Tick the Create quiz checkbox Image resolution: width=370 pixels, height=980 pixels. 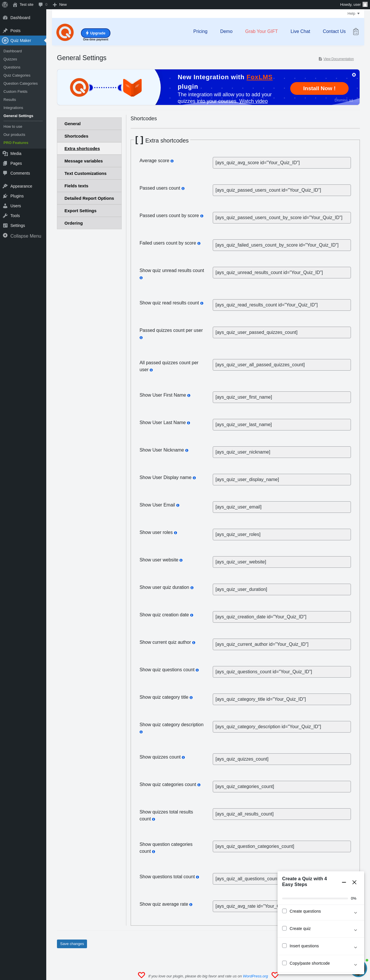(x=284, y=928)
